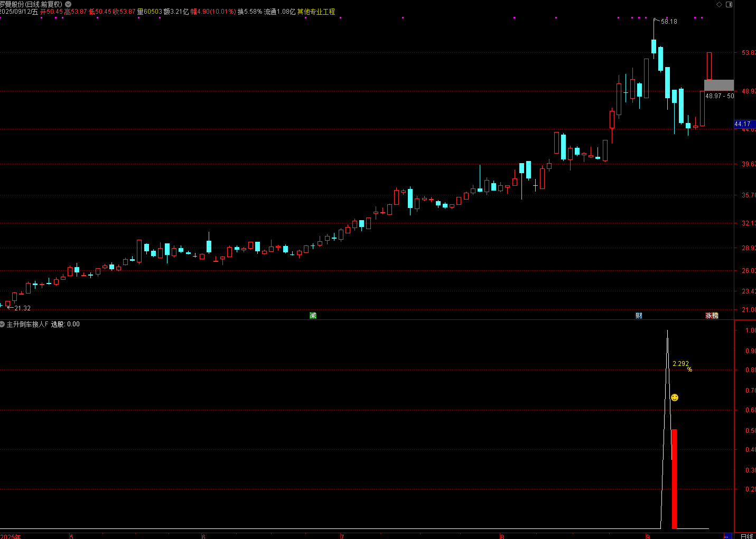Click the 日线 period button at bottom right

[746, 536]
